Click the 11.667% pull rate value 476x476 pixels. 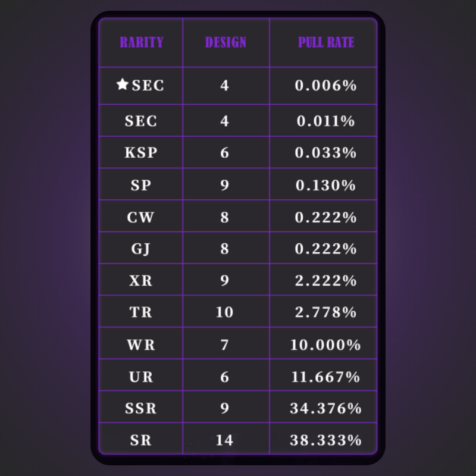325,377
